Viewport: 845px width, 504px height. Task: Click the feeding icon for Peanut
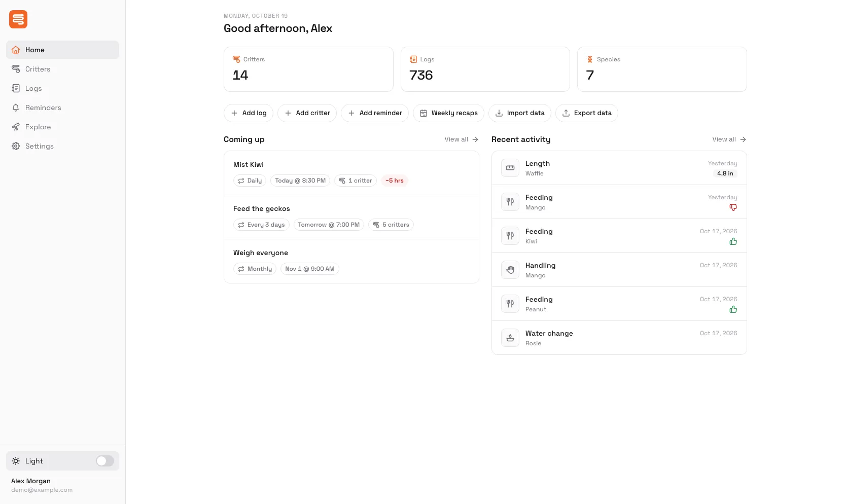point(510,304)
